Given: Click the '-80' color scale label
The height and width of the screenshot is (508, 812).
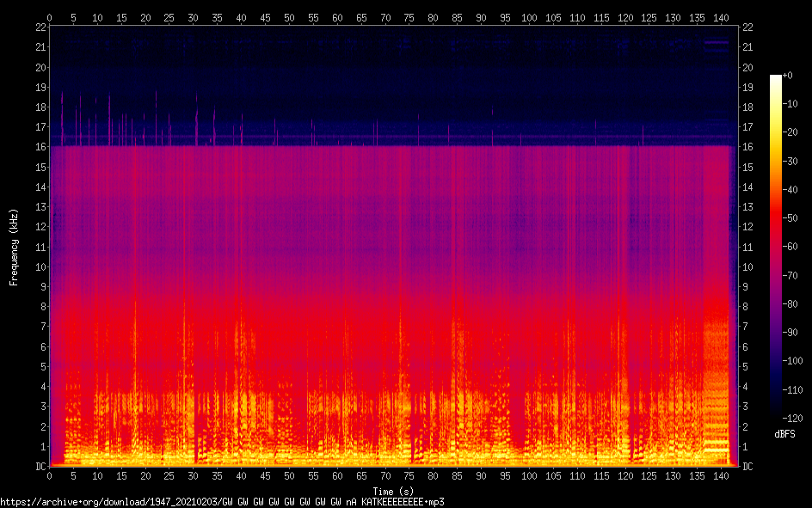Looking at the screenshot, I should click(x=790, y=304).
